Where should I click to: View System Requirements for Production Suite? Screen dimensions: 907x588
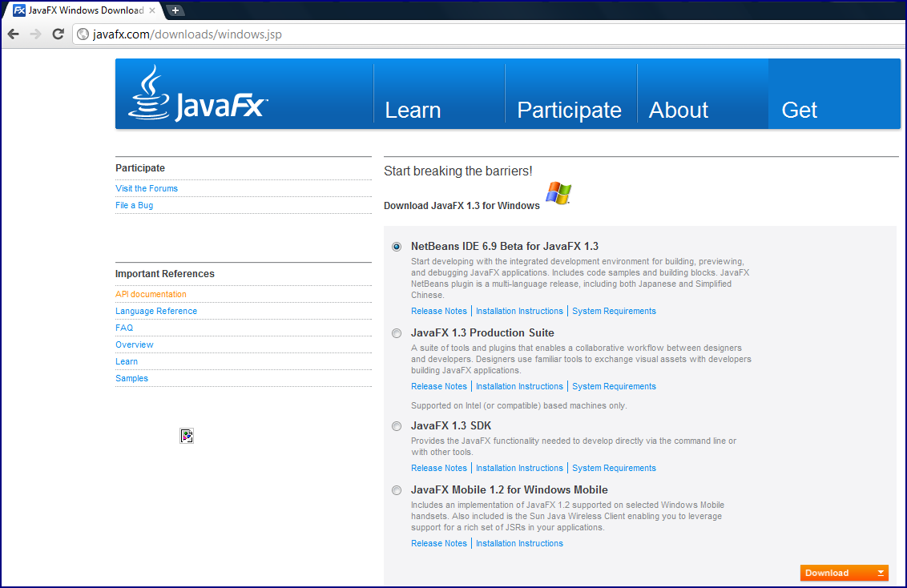tap(614, 386)
